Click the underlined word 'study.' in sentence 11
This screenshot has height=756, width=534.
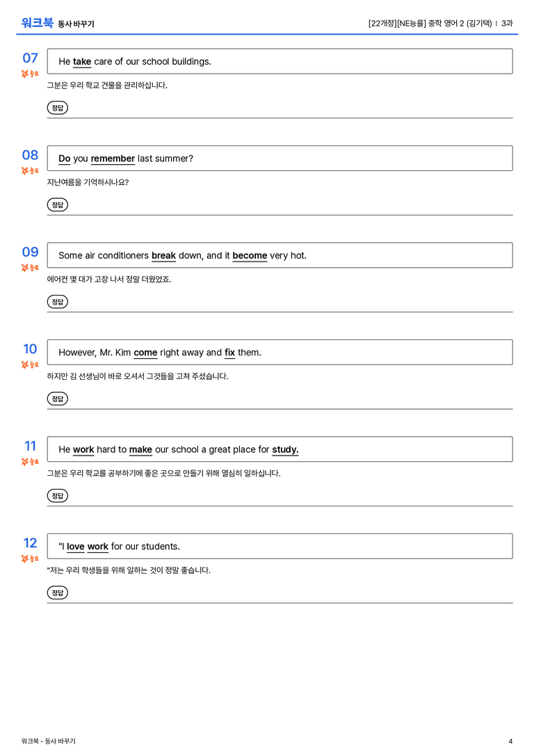pyautogui.click(x=285, y=449)
